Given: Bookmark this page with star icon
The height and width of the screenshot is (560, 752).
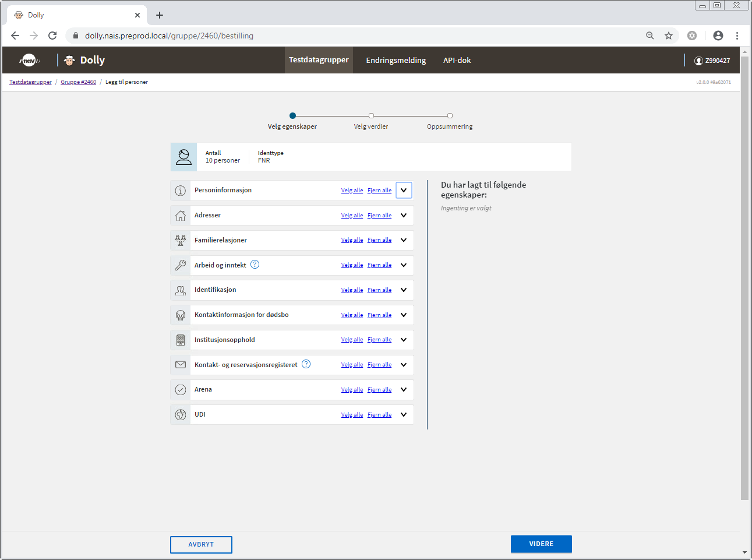Looking at the screenshot, I should (x=669, y=36).
